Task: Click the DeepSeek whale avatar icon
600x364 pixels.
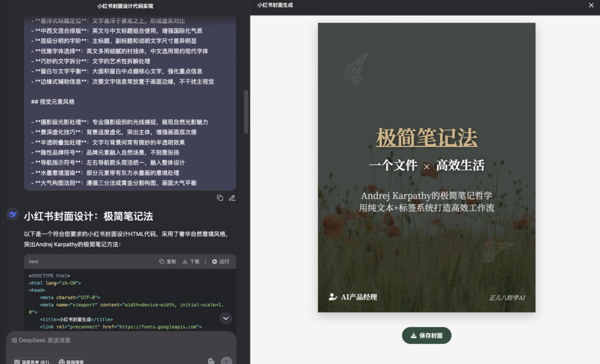Action: pyautogui.click(x=13, y=215)
